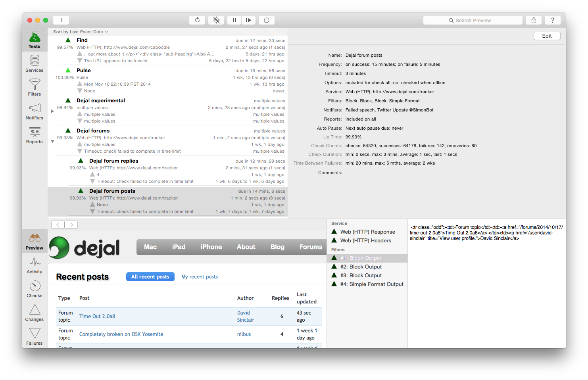Click the resume/step playback toolbar button
The width and height of the screenshot is (588, 380).
coord(248,20)
